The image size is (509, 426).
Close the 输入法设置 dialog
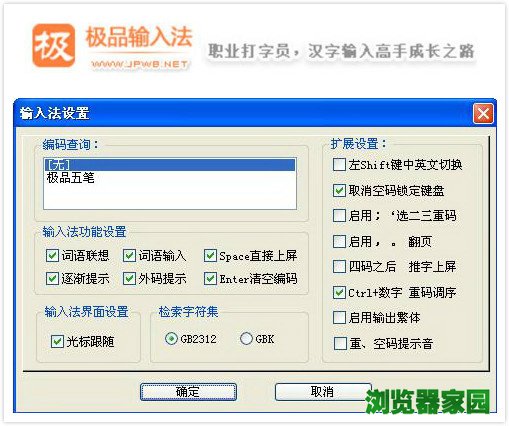(483, 114)
